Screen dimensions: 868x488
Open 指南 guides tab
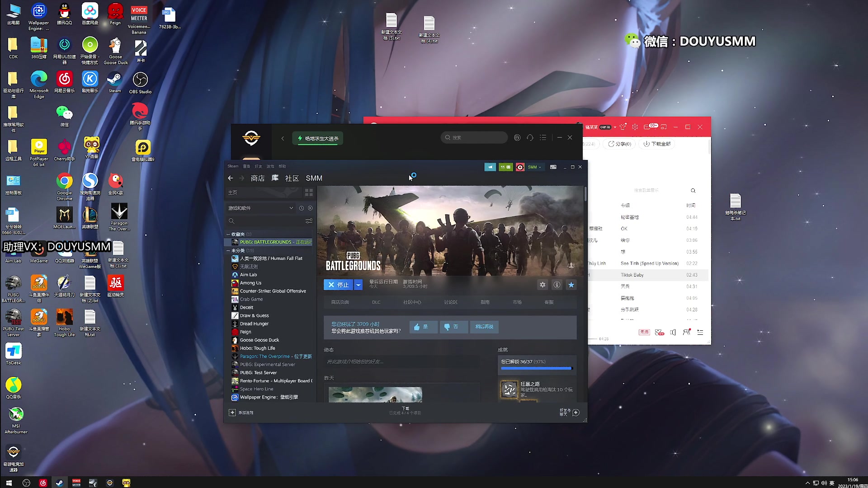click(x=485, y=302)
